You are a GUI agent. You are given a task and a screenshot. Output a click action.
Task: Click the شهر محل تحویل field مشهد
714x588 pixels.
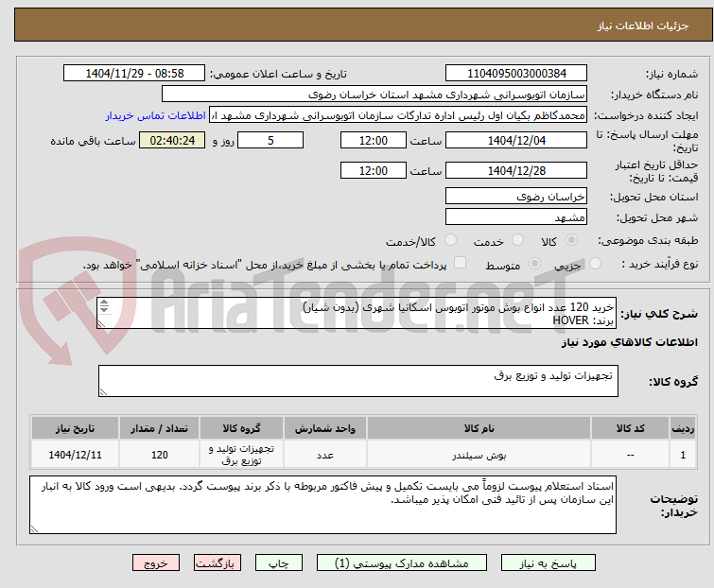pos(516,217)
